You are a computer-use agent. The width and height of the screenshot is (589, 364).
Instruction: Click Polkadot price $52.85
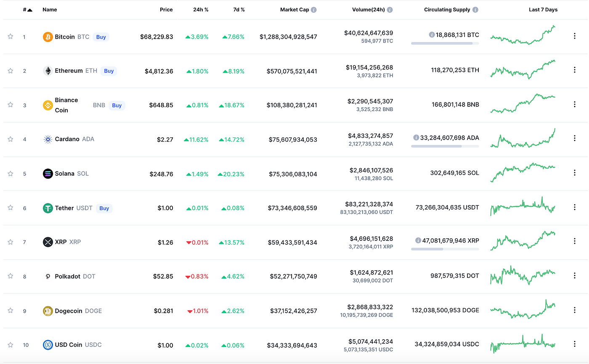(x=163, y=277)
